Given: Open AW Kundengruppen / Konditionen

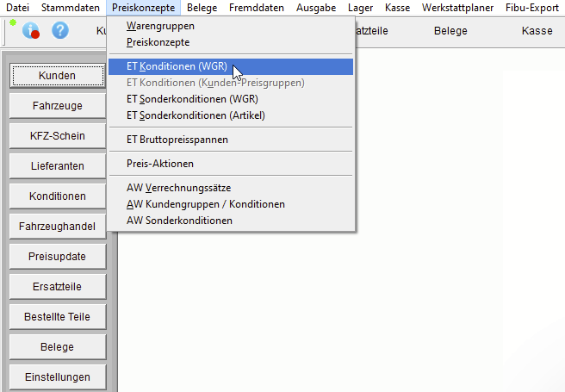Looking at the screenshot, I should 231,204.
